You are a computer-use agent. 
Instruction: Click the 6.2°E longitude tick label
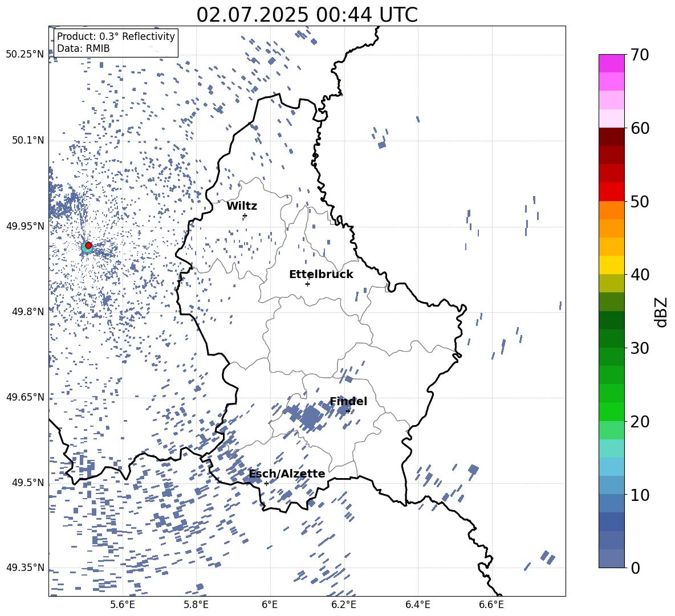(344, 605)
